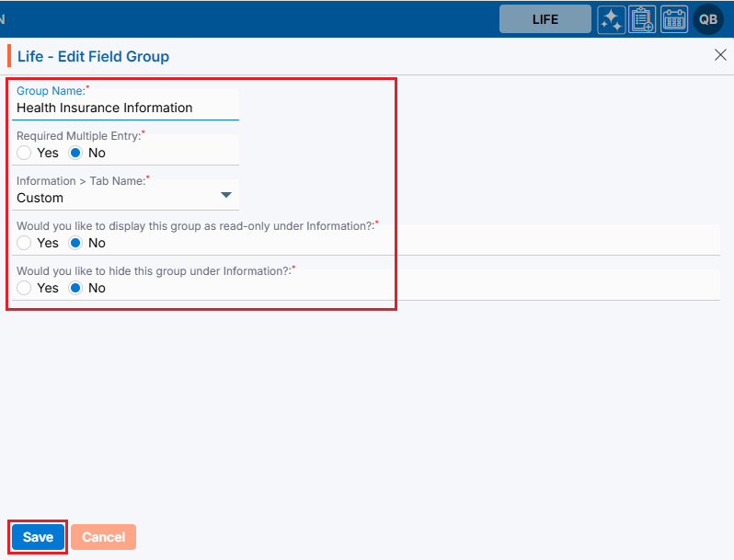The image size is (734, 560).
Task: Open the AI sparkle assistant icon
Action: (x=612, y=19)
